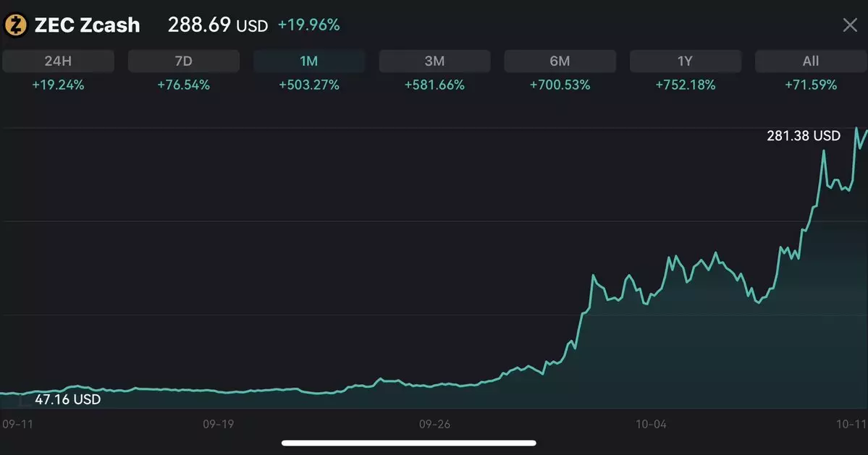The height and width of the screenshot is (455, 868).
Task: Tap the home indicator bar
Action: coord(409,443)
